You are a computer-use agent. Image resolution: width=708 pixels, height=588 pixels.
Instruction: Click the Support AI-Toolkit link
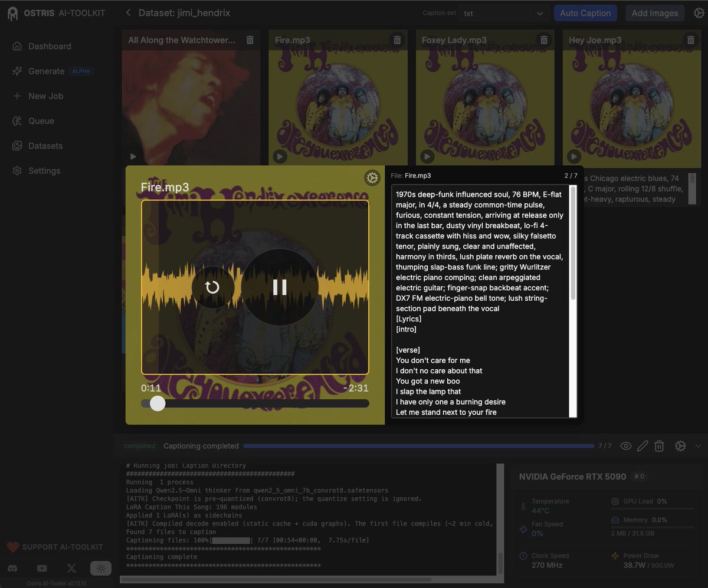(x=55, y=547)
